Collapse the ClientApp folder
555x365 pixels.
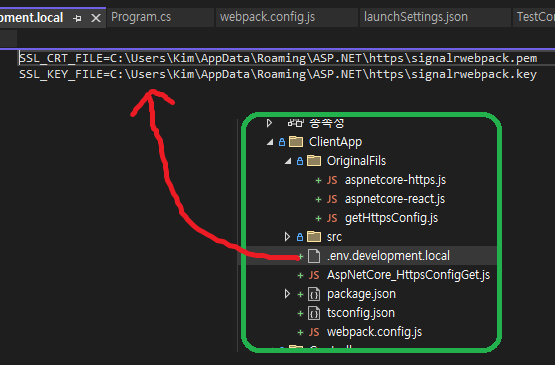pyautogui.click(x=270, y=142)
